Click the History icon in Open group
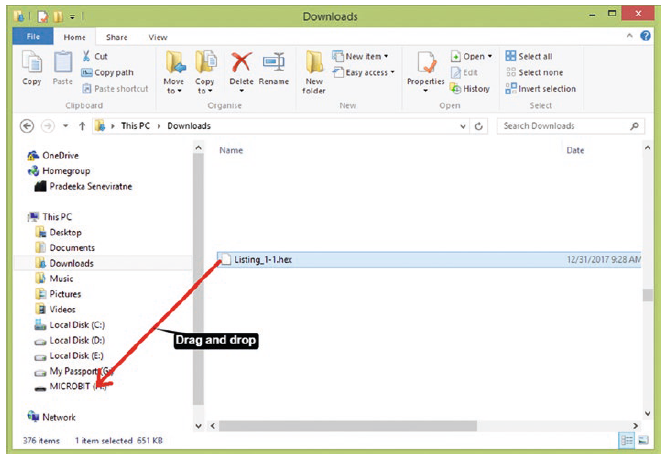The width and height of the screenshot is (668, 461). coord(470,88)
